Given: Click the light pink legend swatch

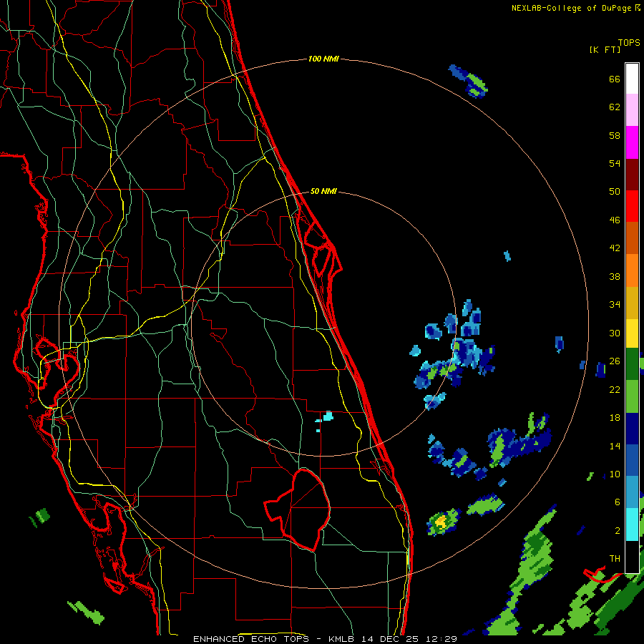Looking at the screenshot, I should 632,110.
